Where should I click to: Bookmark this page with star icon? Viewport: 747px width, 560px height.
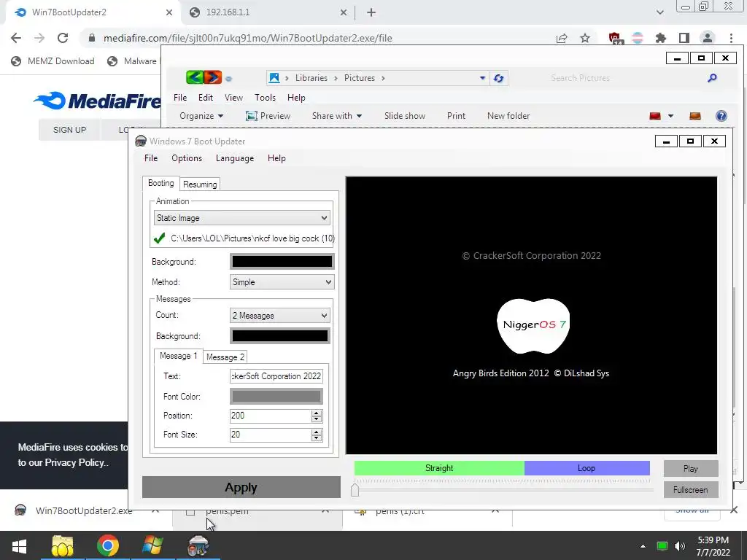585,38
